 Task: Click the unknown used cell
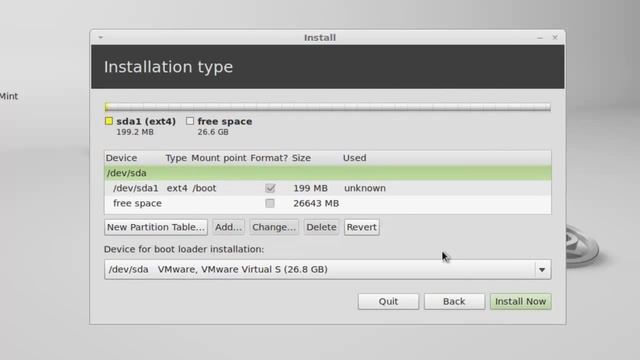(x=364, y=188)
